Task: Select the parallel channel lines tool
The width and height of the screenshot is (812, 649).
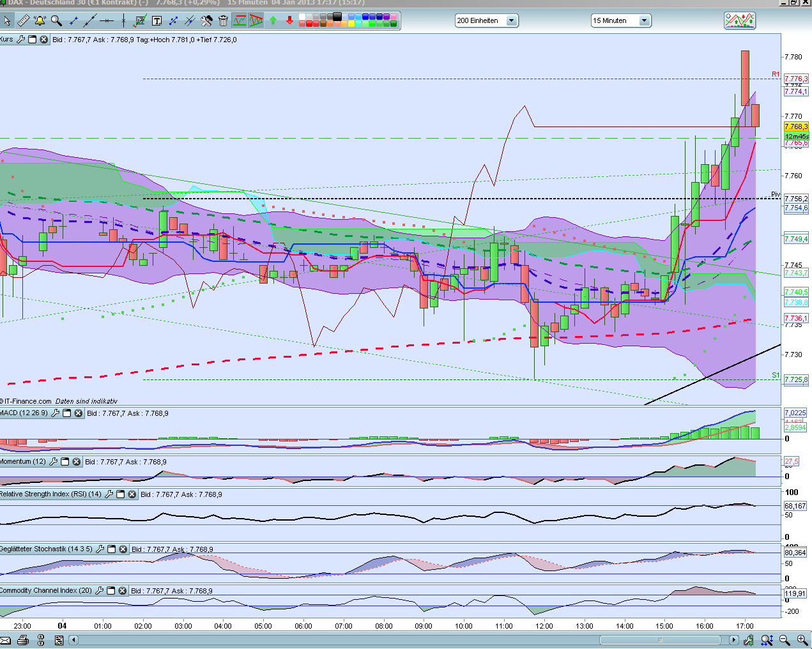Action: pyautogui.click(x=190, y=20)
